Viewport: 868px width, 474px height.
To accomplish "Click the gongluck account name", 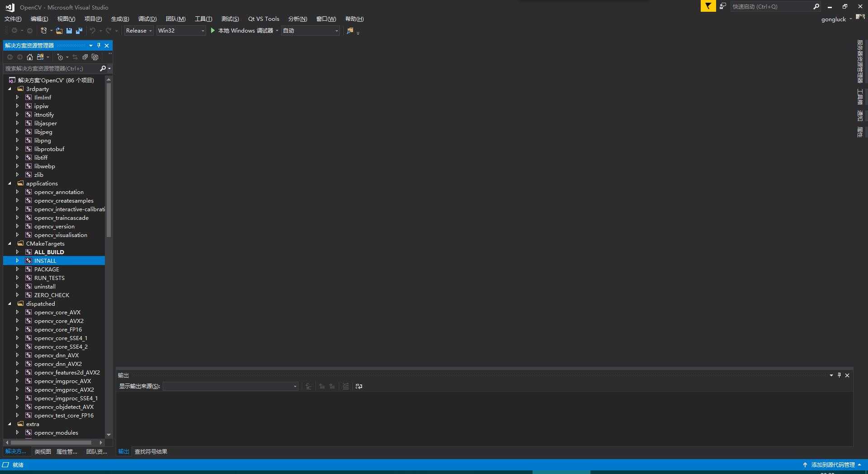I will coord(834,19).
